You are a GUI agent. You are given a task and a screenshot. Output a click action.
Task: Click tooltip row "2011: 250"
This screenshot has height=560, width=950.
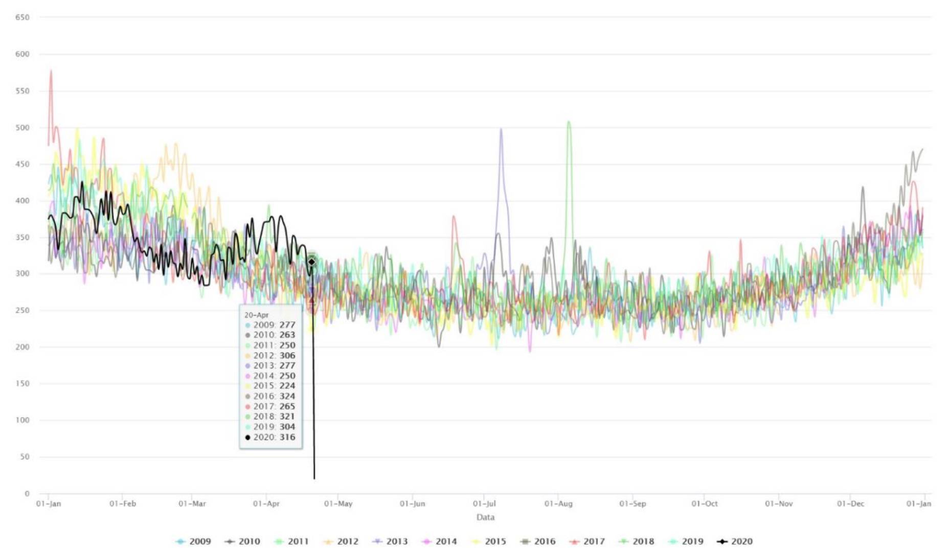pyautogui.click(x=270, y=345)
